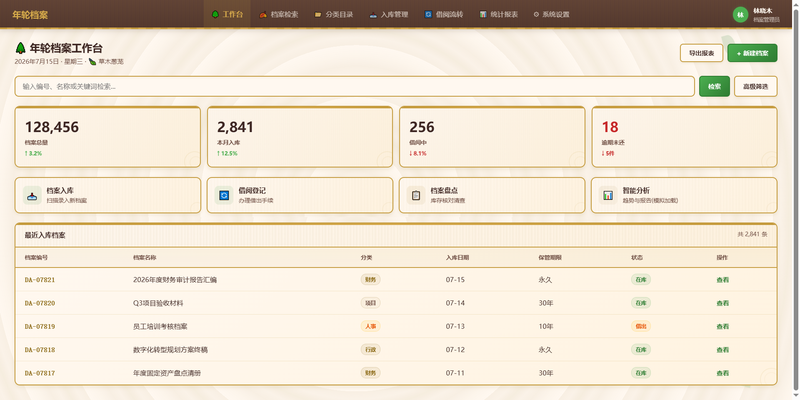Click 查看 for the 年度固定资产盘点清册 row
The image size is (800, 400).
click(x=722, y=373)
